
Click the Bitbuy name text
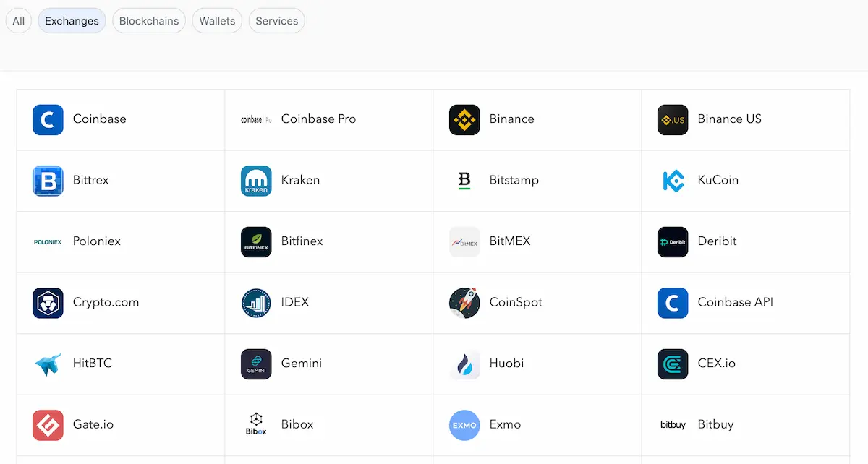click(x=716, y=424)
